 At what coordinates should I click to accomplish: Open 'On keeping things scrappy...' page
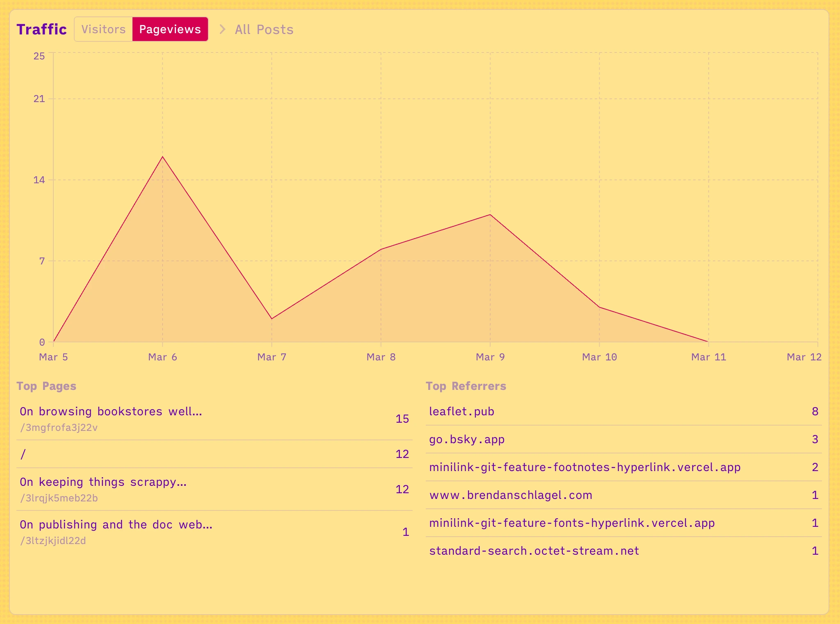(x=103, y=482)
